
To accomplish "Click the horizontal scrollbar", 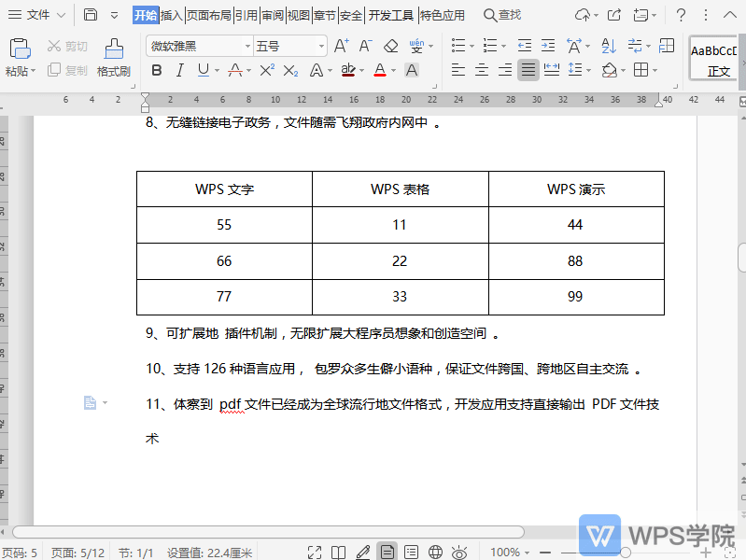I will (x=268, y=532).
